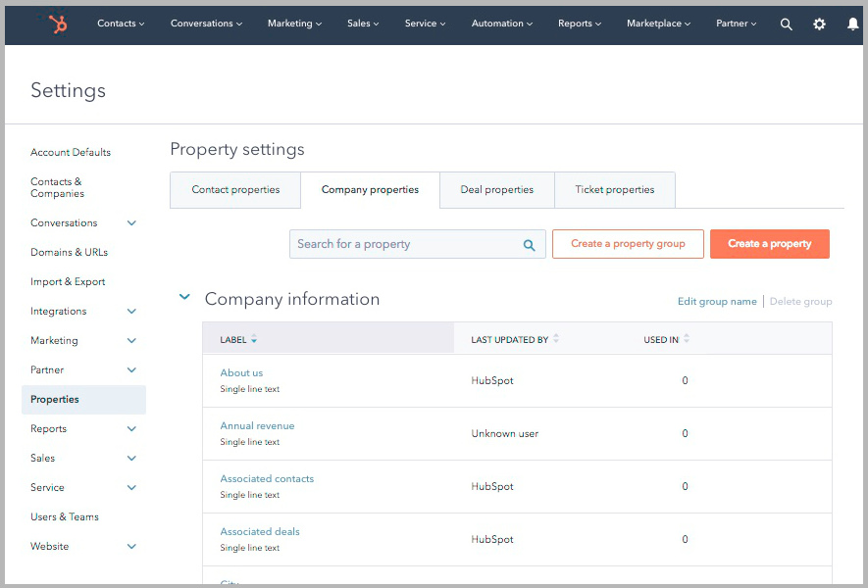Click Create a property button
The width and height of the screenshot is (868, 588).
click(770, 244)
